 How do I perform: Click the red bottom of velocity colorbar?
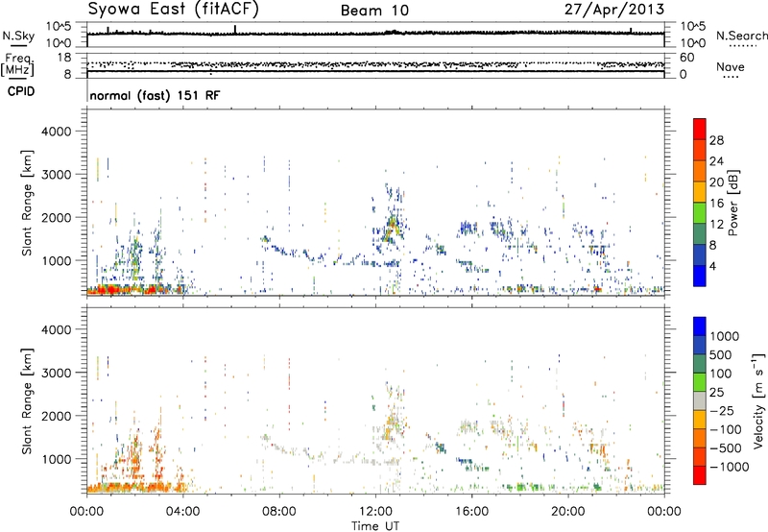click(700, 474)
